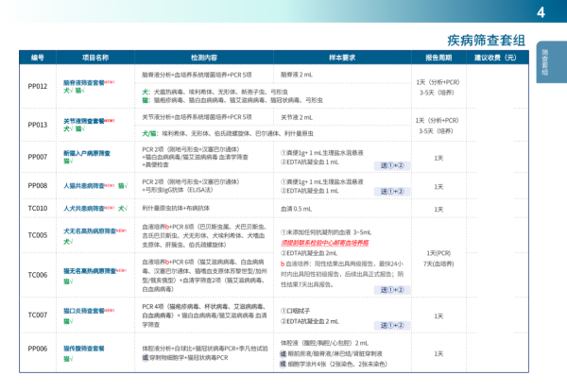Click the "编号" column header
The width and height of the screenshot is (567, 392).
click(38, 58)
